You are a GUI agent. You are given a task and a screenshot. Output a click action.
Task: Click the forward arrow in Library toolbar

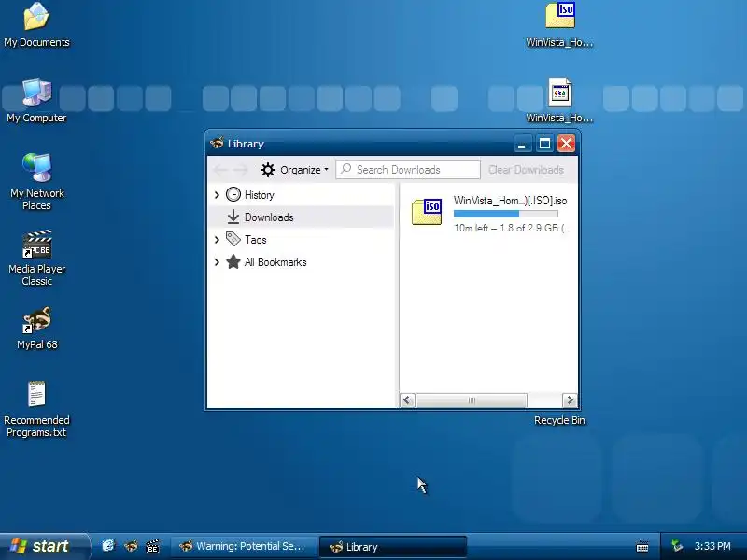pyautogui.click(x=241, y=170)
